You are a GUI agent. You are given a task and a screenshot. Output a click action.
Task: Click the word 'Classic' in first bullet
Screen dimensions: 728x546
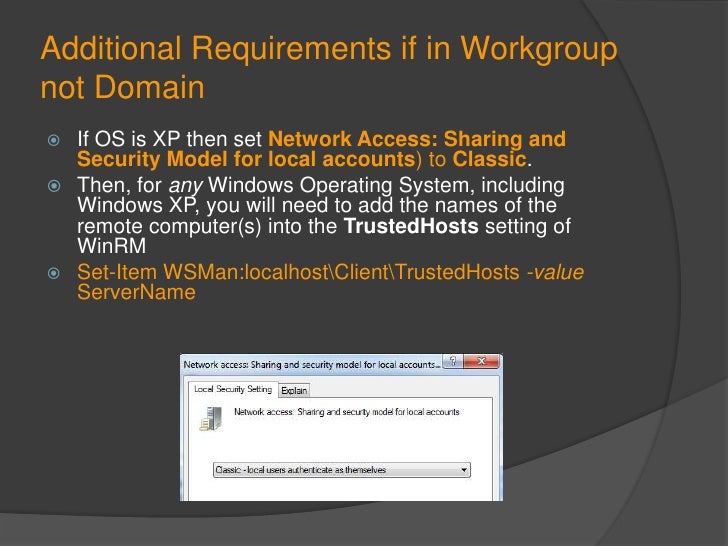tap(489, 159)
